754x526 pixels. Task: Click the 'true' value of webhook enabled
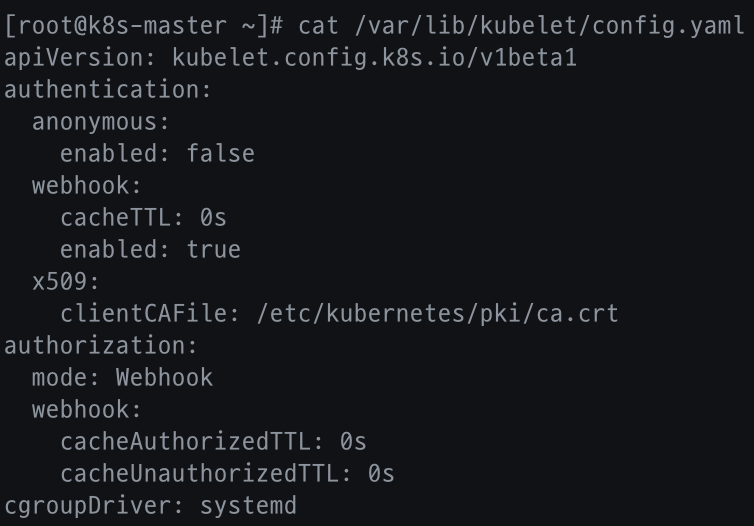213,250
